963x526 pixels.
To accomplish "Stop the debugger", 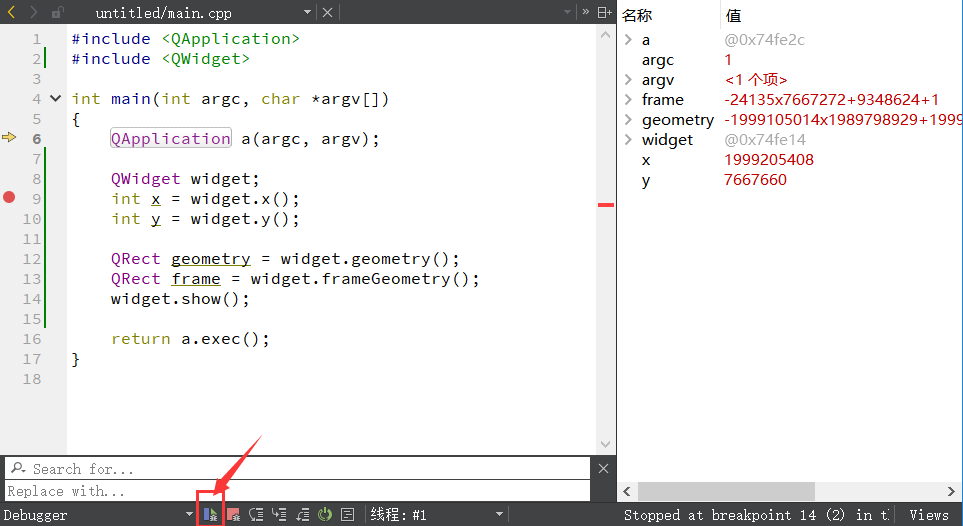I will [233, 515].
